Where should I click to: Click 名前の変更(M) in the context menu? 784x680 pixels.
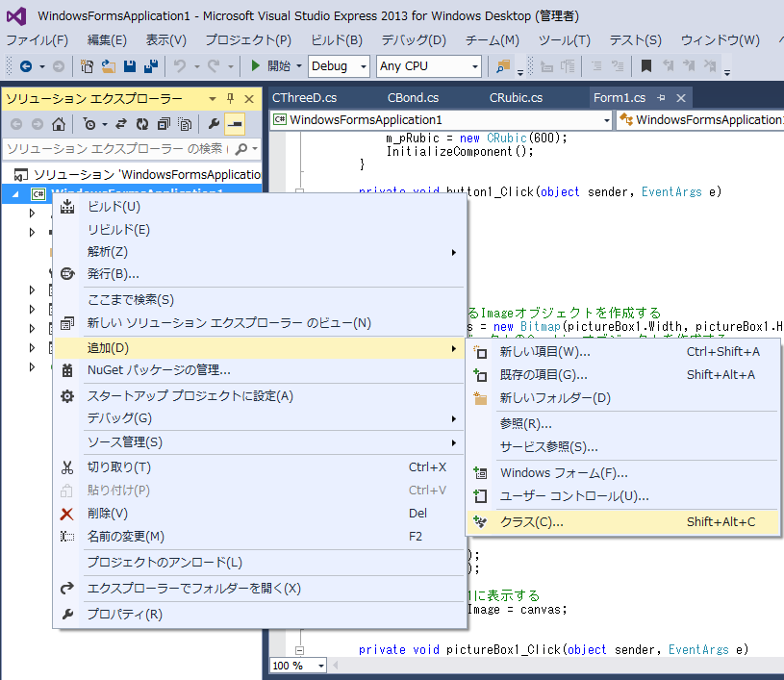[x=260, y=537]
